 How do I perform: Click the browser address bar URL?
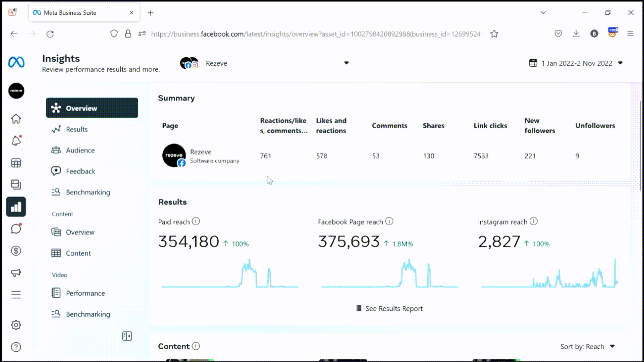(318, 34)
